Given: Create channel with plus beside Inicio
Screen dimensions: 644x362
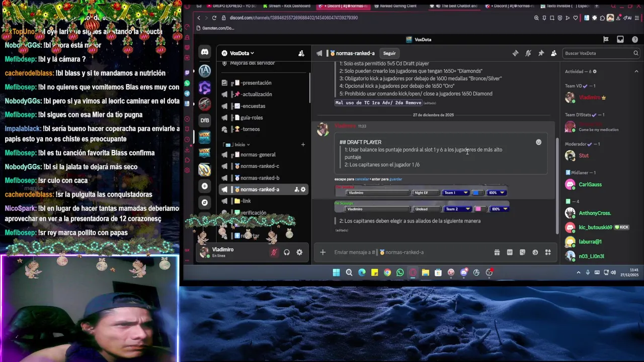Looking at the screenshot, I should point(303,145).
